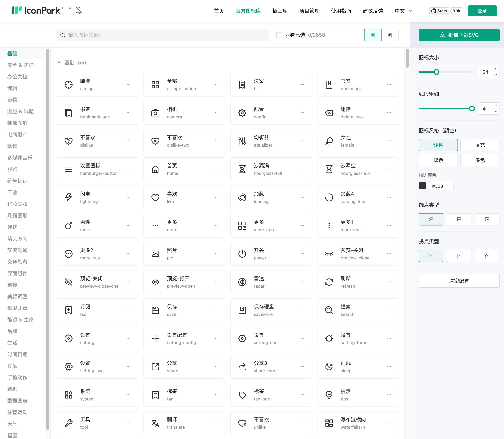Click the stroke color swatch next to #333
Screen dimensions: 504x439
[x=422, y=186]
